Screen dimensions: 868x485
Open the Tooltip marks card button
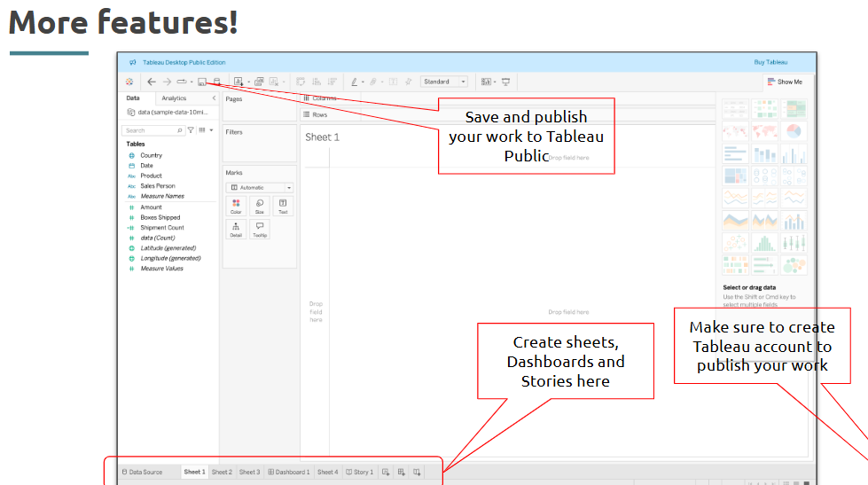click(260, 230)
